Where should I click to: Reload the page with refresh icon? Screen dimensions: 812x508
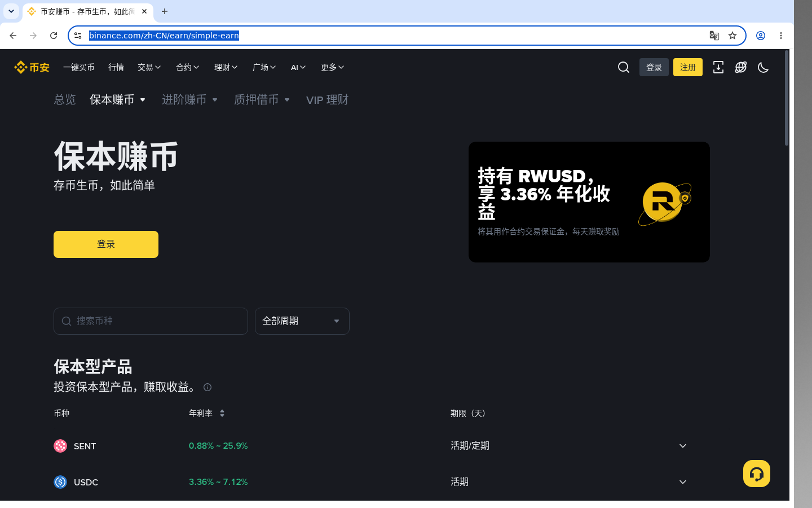(54, 36)
